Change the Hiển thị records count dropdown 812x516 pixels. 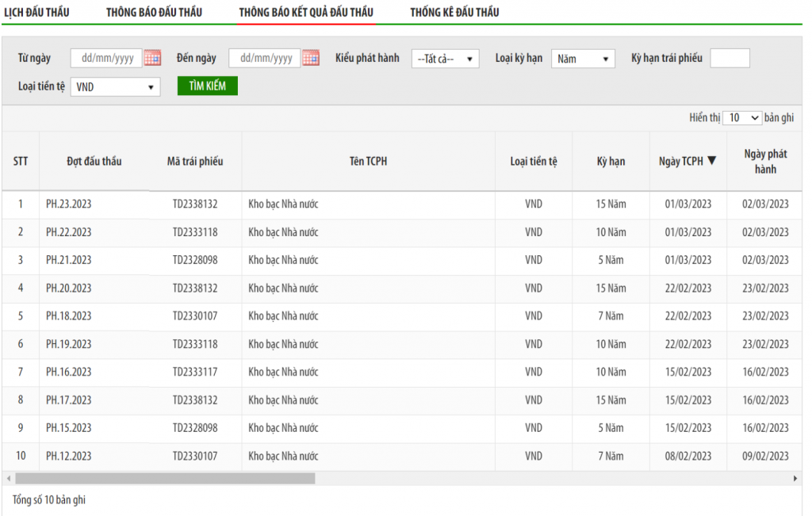click(x=742, y=117)
